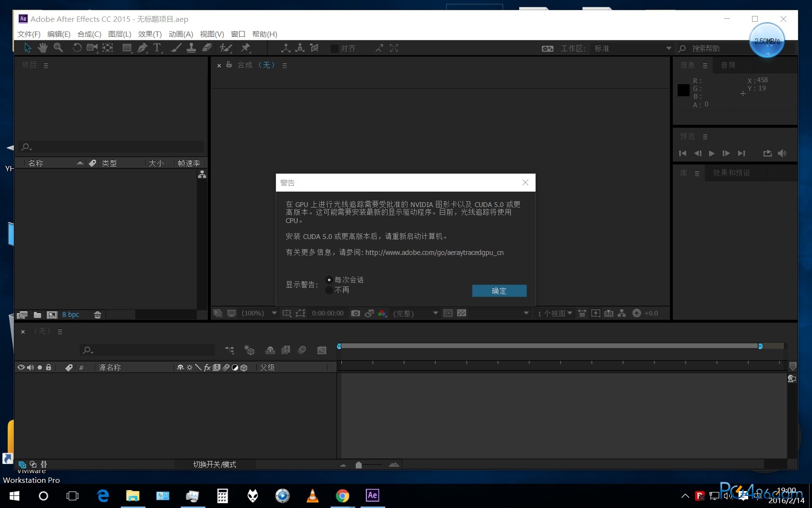
Task: Open the 预览 panel menu
Action: 705,137
